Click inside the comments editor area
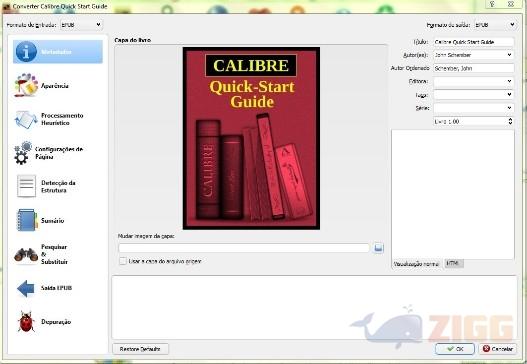The height and width of the screenshot is (364, 527). coord(453,194)
